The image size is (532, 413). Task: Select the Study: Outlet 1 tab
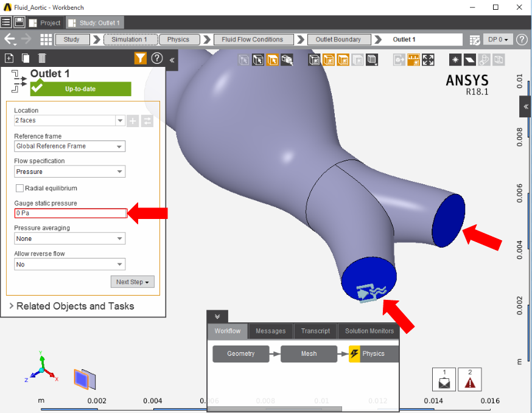[95, 23]
